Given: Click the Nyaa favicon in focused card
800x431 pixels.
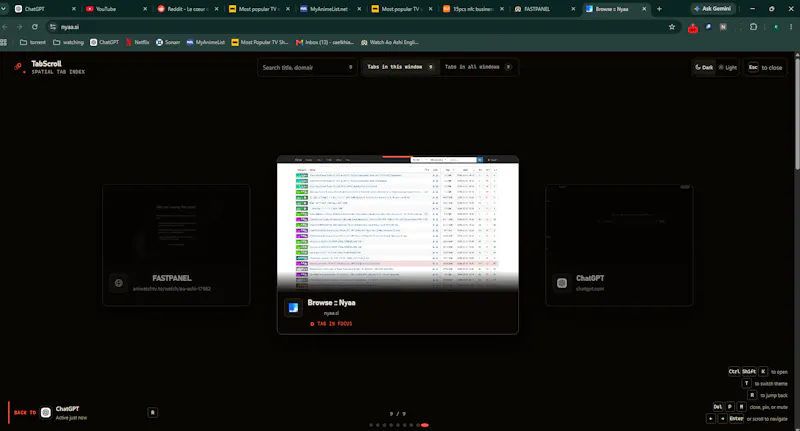Looking at the screenshot, I should pos(293,308).
